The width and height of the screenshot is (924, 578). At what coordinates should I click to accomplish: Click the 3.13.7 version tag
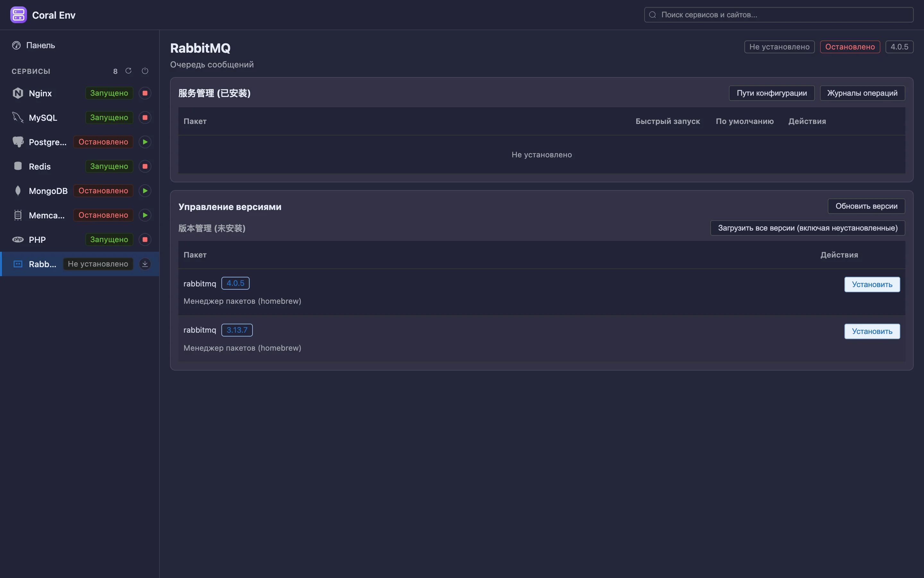tap(237, 330)
